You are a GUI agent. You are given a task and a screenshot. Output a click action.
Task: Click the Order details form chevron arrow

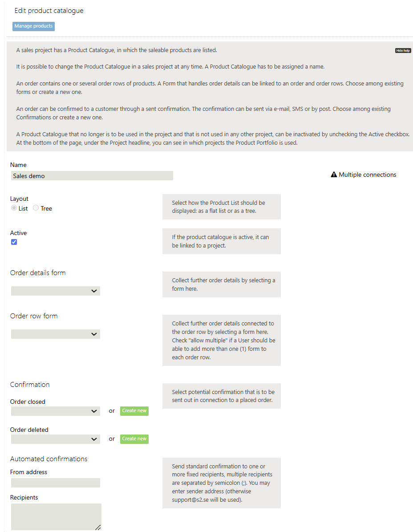pos(94,291)
